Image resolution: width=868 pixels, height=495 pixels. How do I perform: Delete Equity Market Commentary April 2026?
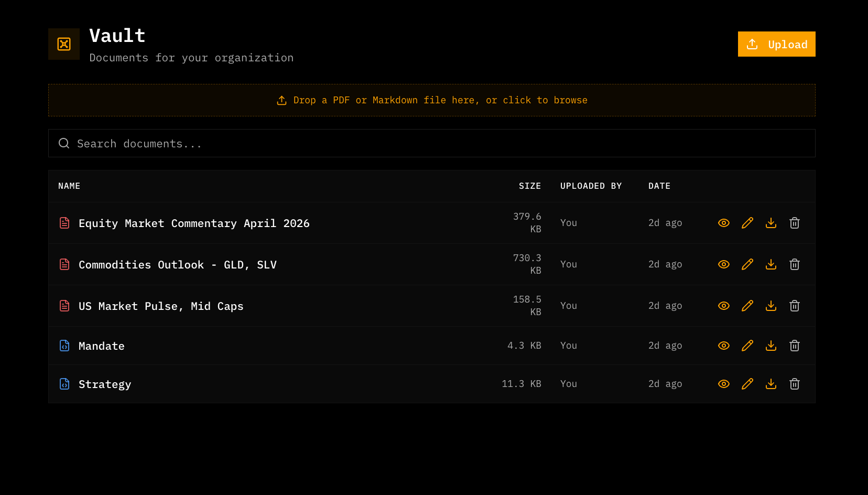point(794,223)
